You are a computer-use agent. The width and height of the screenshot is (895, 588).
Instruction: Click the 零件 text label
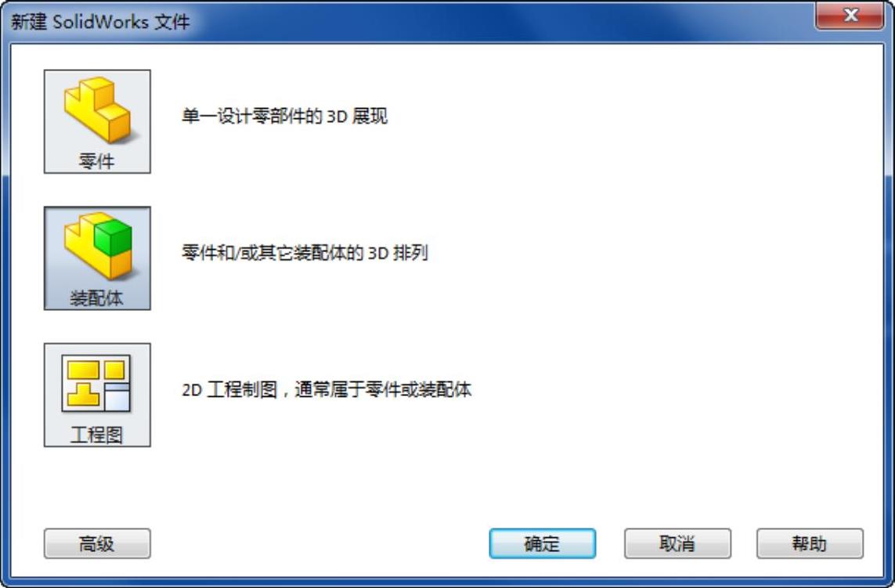(96, 161)
